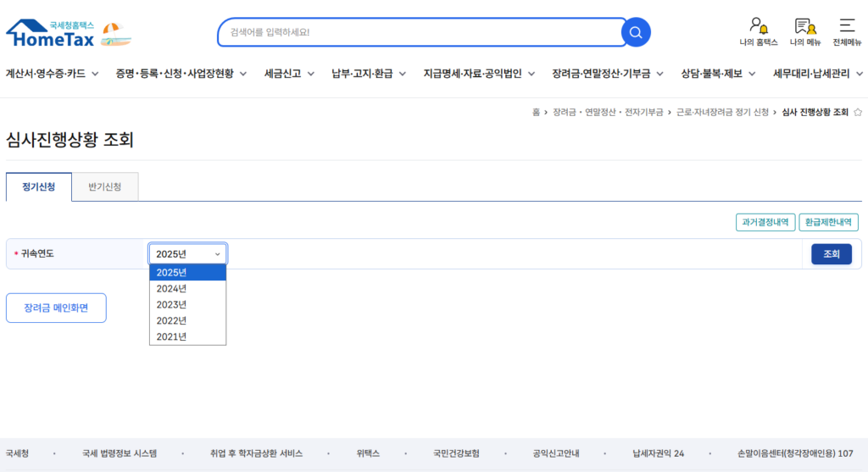Expand 상담·불복·제보 menu
Image resolution: width=868 pixels, height=472 pixels.
coord(718,74)
